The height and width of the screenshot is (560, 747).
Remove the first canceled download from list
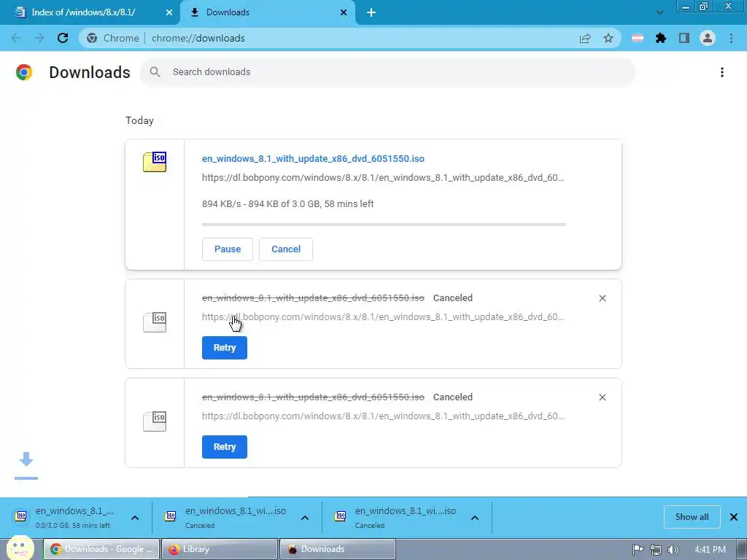[603, 298]
